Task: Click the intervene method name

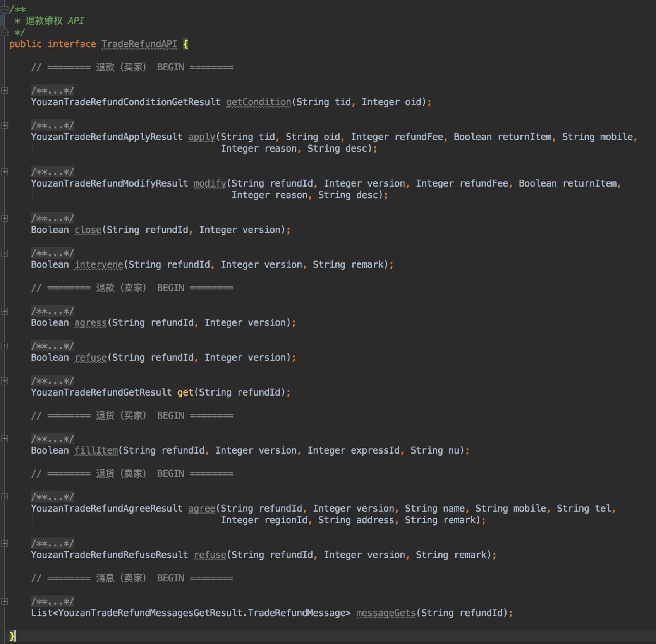Action: (x=99, y=265)
